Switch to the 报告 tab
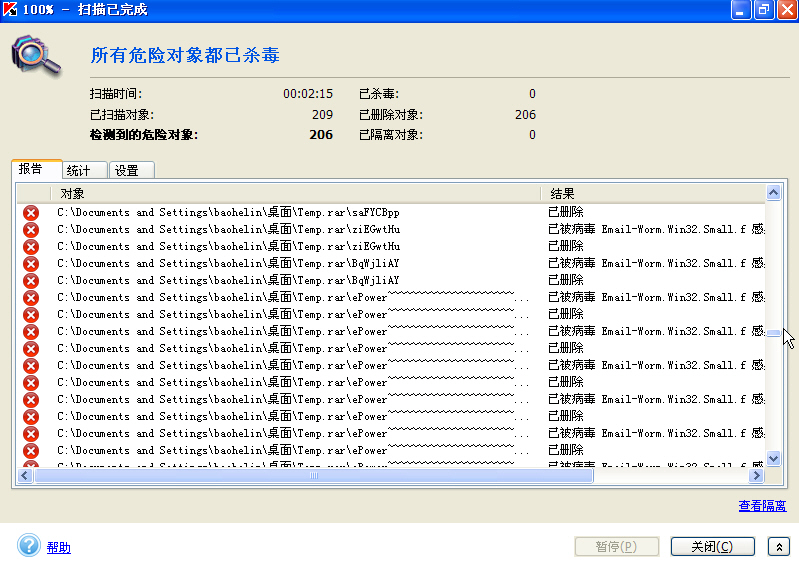Viewport: 799px width, 562px height. 37,169
